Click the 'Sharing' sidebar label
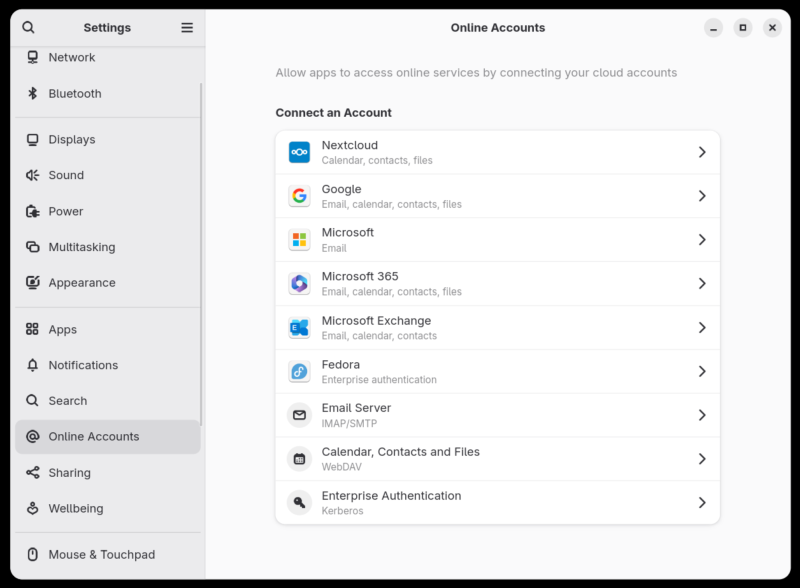Viewport: 800px width, 588px height. (x=69, y=473)
